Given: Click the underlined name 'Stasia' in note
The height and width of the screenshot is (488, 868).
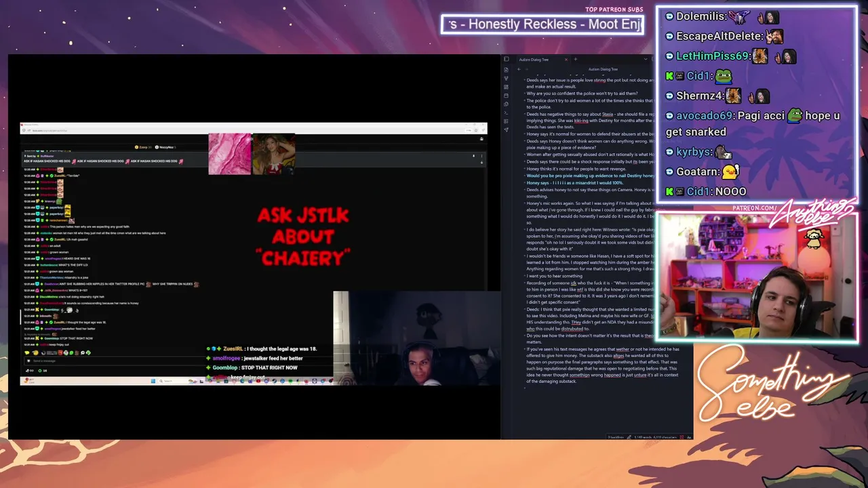Looking at the screenshot, I should (x=608, y=115).
